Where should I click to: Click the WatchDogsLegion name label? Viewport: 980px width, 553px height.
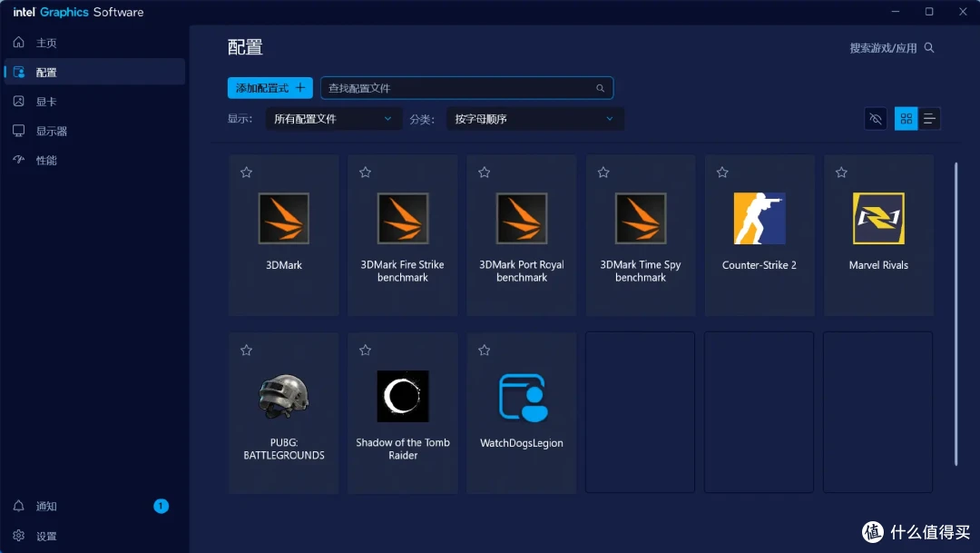pos(522,443)
